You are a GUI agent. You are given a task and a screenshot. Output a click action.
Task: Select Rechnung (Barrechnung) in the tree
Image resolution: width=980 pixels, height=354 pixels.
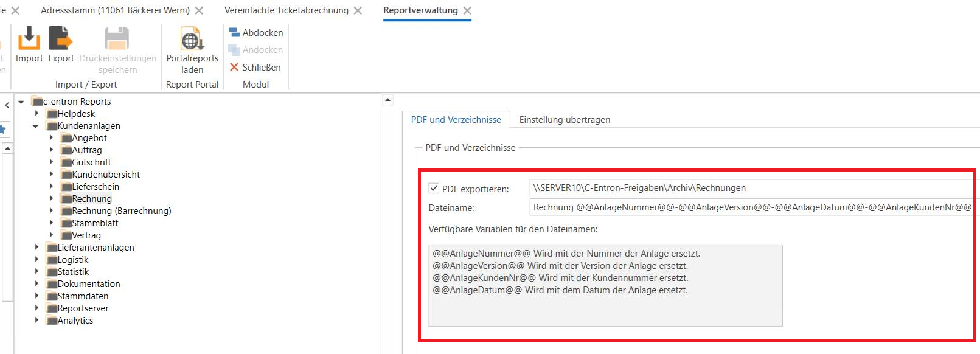click(x=121, y=211)
